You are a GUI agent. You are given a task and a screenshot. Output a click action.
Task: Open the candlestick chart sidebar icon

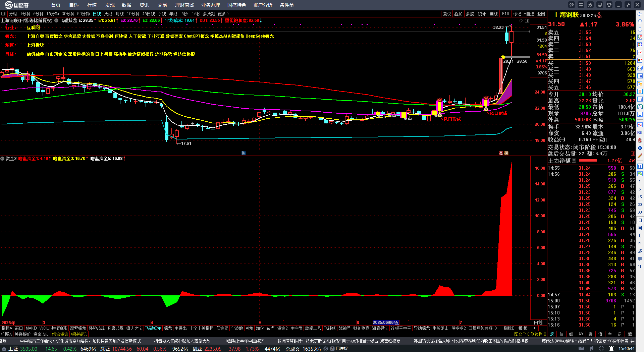pos(640,60)
